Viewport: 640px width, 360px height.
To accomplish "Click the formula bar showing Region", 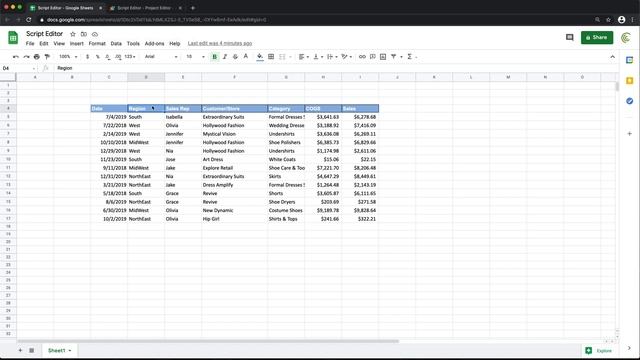I will (x=335, y=68).
